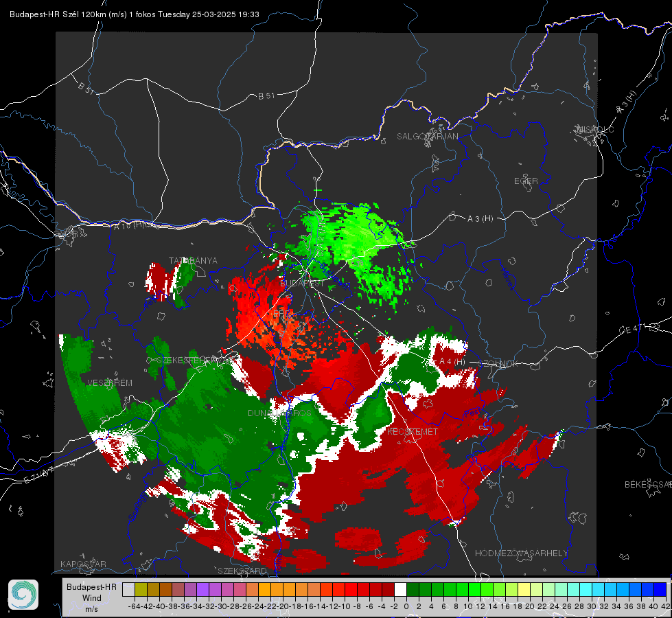Select the dark green swatch between 0 and 2
Screen dimensions: 672x618
tap(413, 589)
